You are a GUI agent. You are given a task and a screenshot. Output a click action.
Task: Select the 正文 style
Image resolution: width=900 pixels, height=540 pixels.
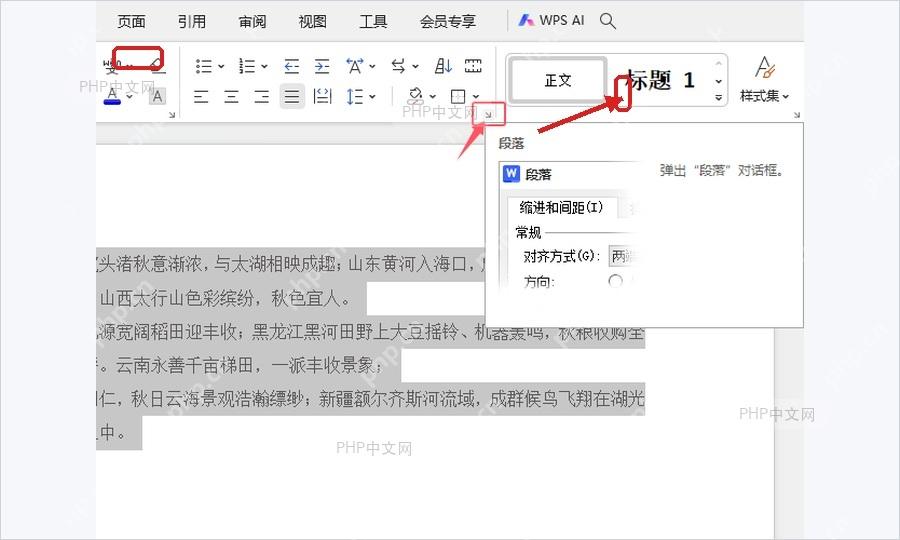(x=558, y=80)
